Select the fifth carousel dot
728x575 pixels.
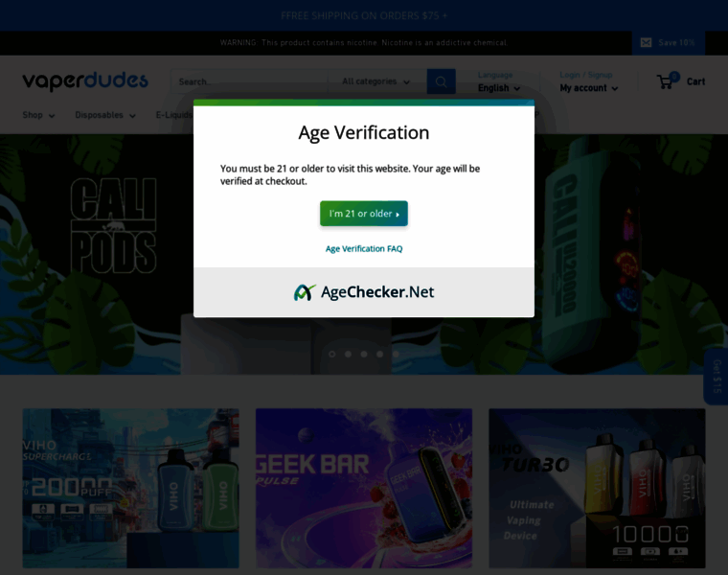click(x=396, y=354)
